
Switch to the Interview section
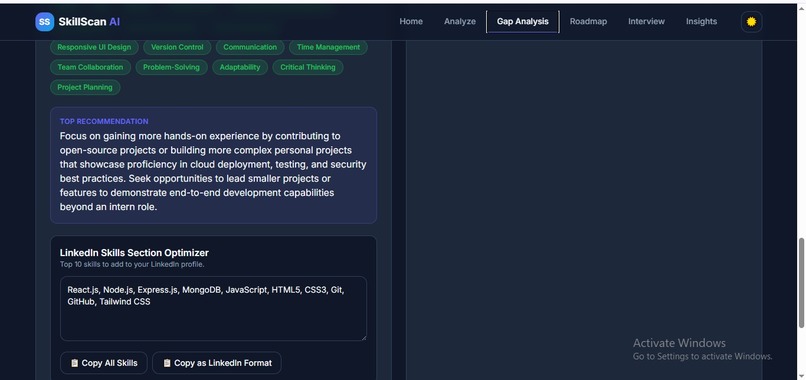pos(646,22)
